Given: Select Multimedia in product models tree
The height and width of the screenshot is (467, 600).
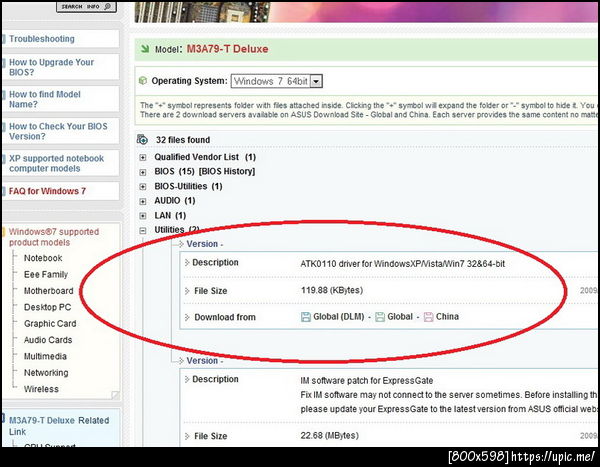Looking at the screenshot, I should [45, 356].
